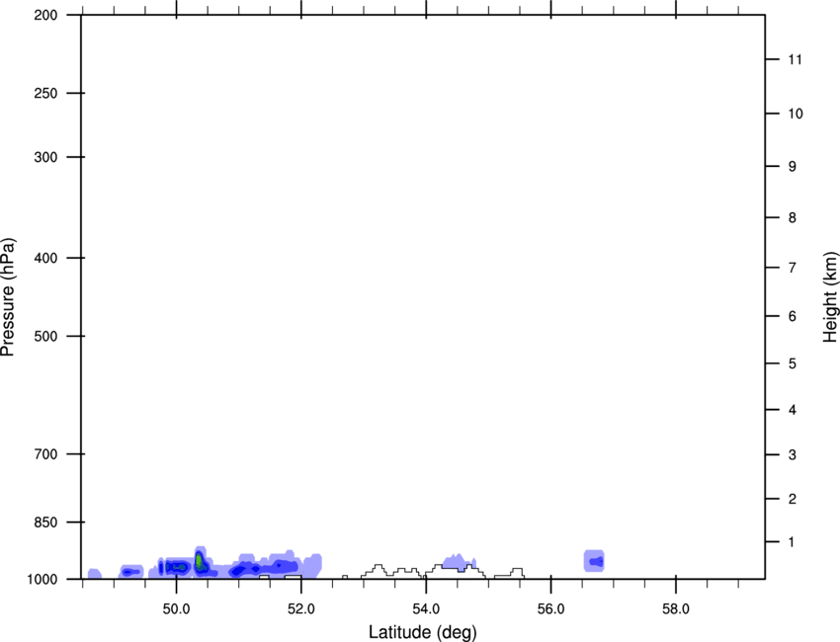The width and height of the screenshot is (840, 642).
Task: Click the 50.0 latitude tick label
Action: 176,609
